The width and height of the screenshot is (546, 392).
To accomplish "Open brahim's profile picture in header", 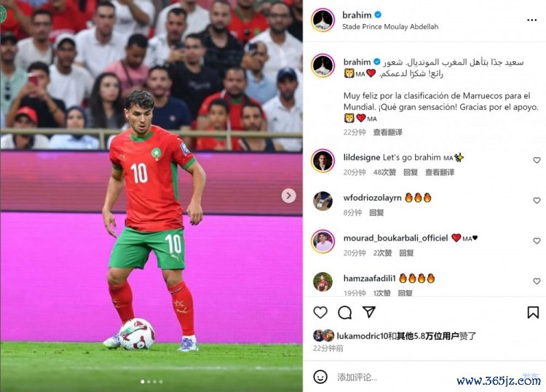I will [323, 20].
